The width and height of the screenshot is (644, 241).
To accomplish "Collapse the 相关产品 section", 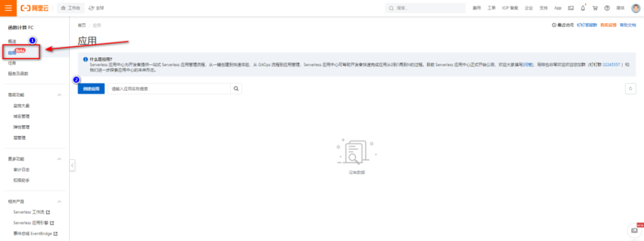I will [x=59, y=201].
